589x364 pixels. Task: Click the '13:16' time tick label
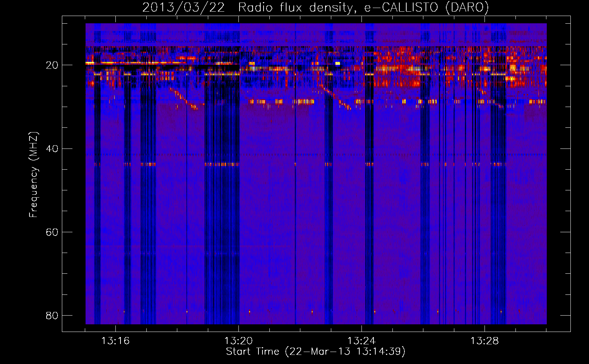[115, 341]
